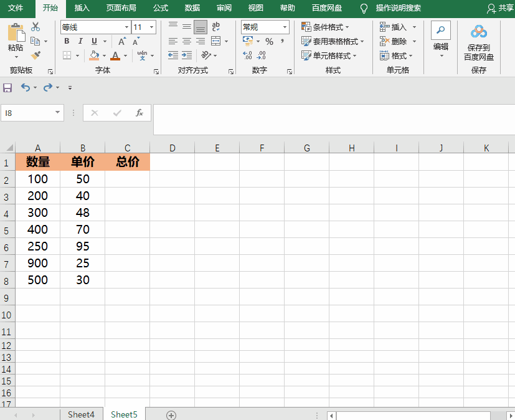Screen dimensions: 515x420
Task: Open the 编辑 search group
Action: [x=441, y=39]
